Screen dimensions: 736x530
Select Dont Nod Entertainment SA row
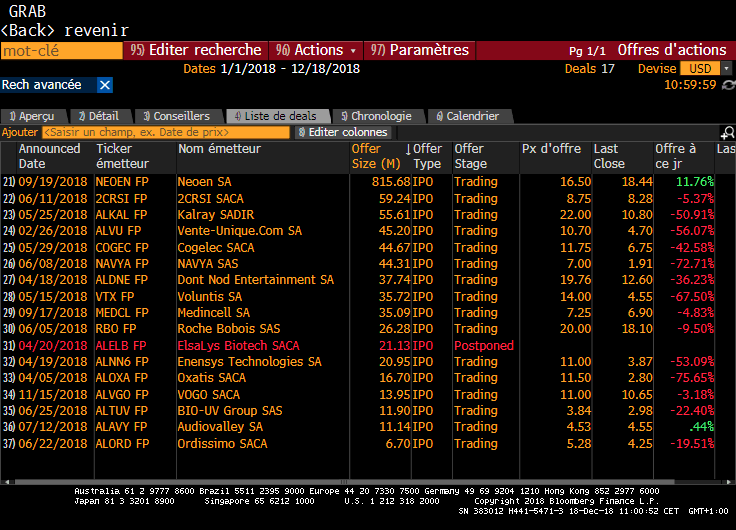pyautogui.click(x=358, y=280)
